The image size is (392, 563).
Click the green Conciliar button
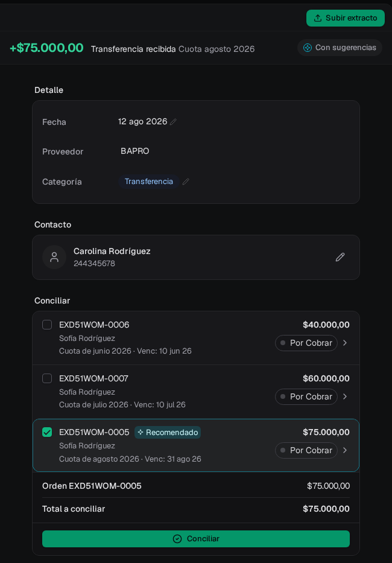tap(196, 539)
